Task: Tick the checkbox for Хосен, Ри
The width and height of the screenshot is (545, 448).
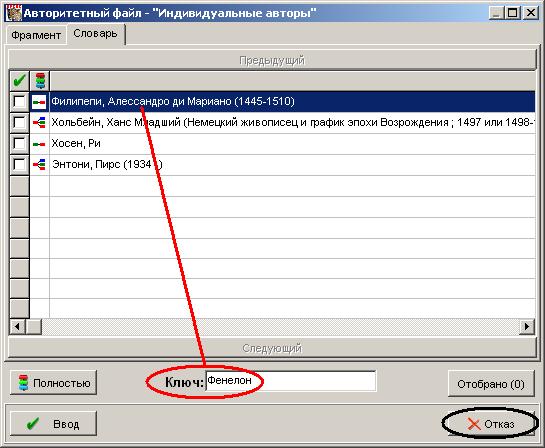Action: coord(19,144)
